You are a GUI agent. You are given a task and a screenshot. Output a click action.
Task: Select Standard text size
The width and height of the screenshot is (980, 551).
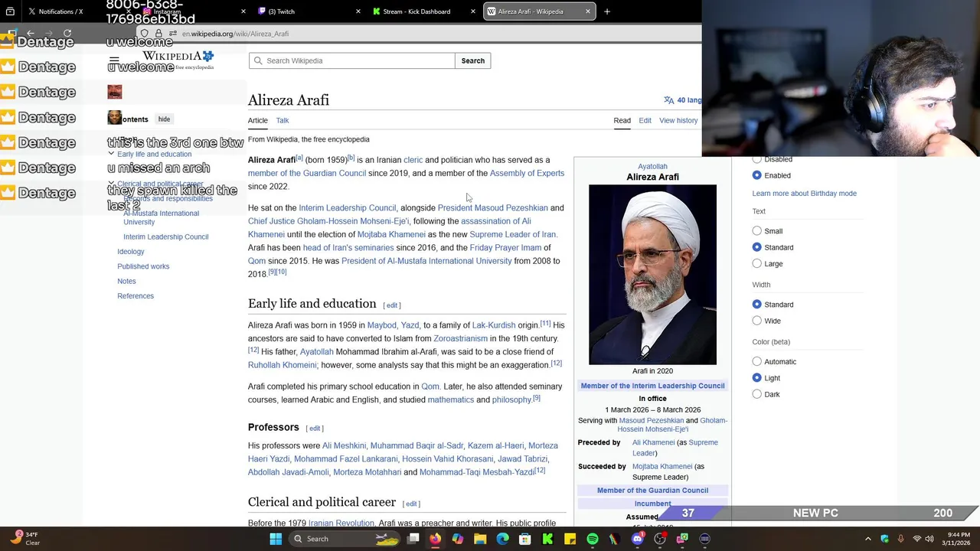click(x=757, y=247)
